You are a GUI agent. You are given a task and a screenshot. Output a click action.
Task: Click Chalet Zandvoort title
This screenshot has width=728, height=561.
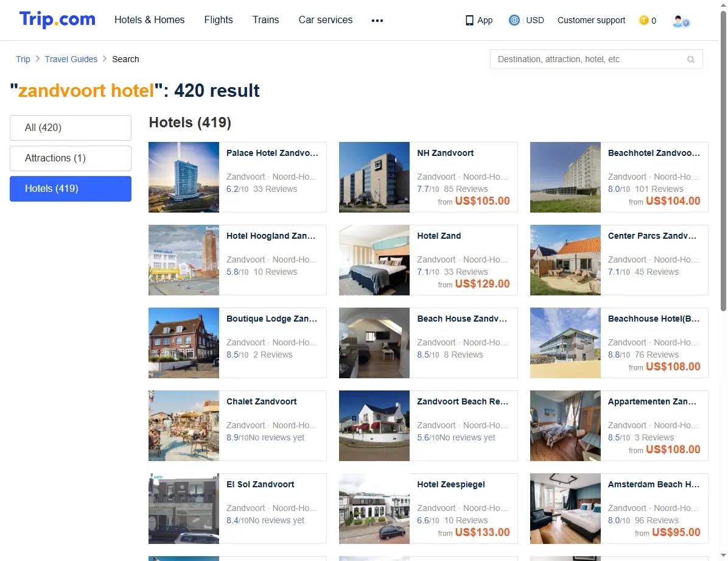[x=261, y=401]
